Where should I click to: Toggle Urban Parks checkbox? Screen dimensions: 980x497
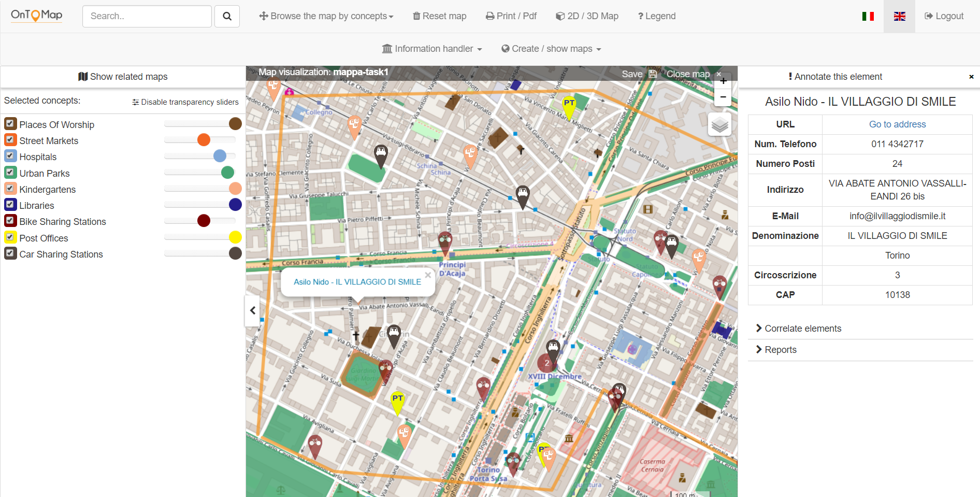tap(10, 173)
